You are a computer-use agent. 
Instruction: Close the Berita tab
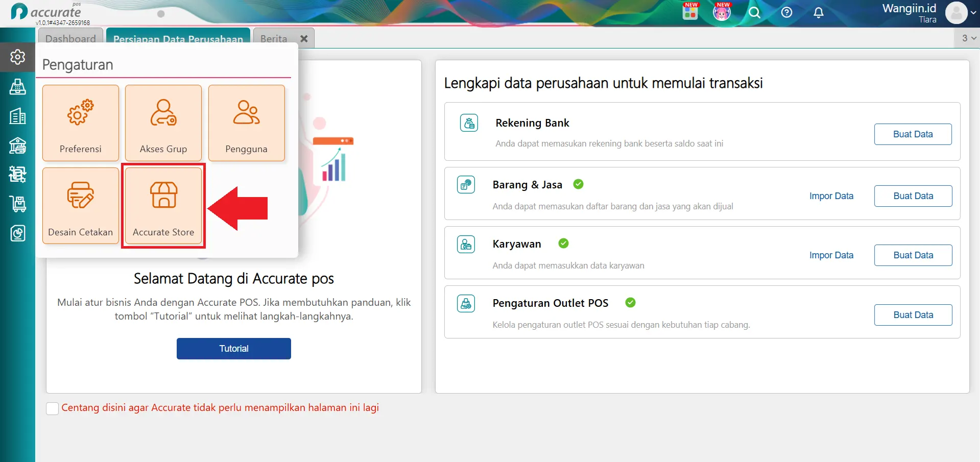[x=304, y=39]
